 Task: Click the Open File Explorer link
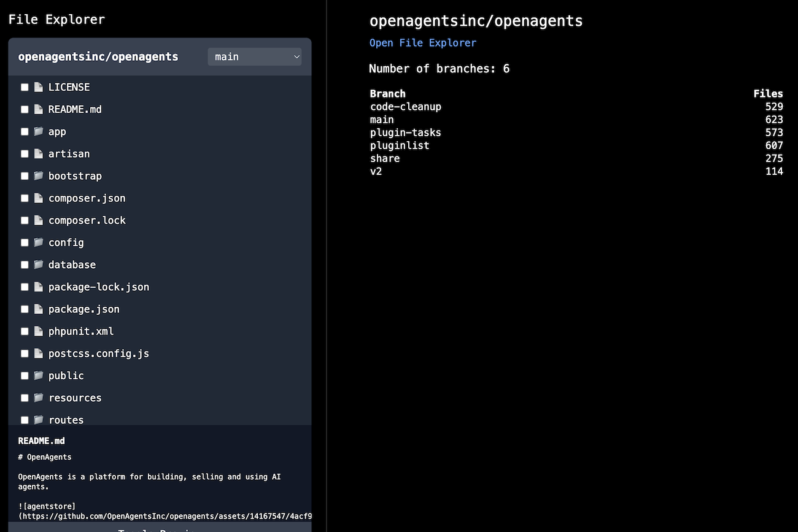[422, 42]
